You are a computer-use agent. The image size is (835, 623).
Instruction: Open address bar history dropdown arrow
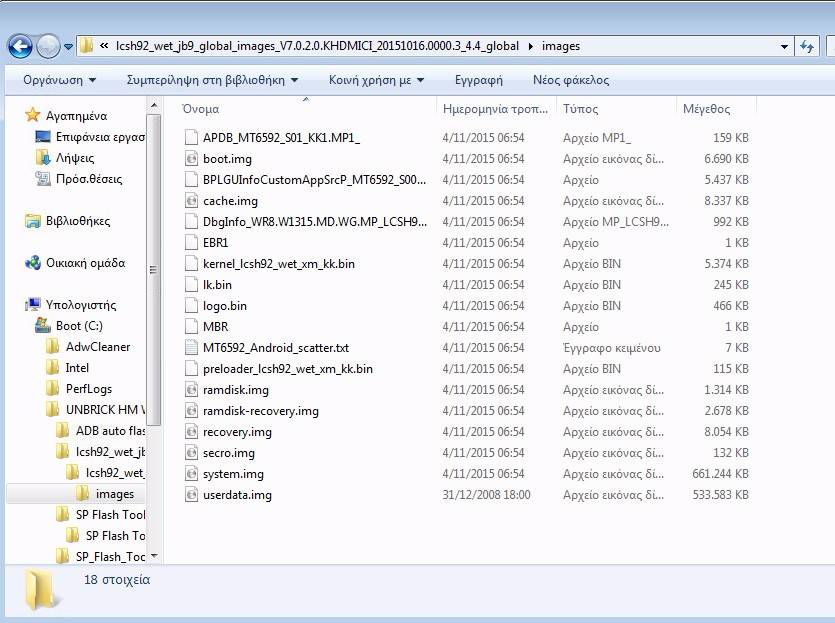click(x=784, y=46)
